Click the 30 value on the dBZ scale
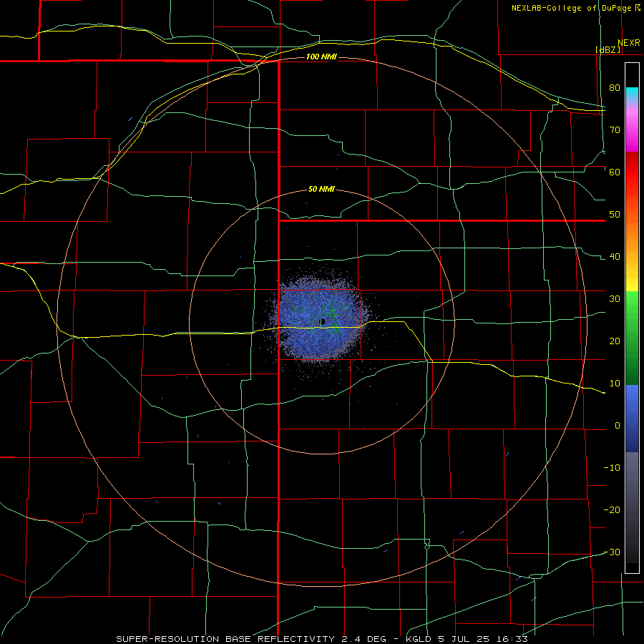Viewport: 644px width, 644px height. [615, 299]
